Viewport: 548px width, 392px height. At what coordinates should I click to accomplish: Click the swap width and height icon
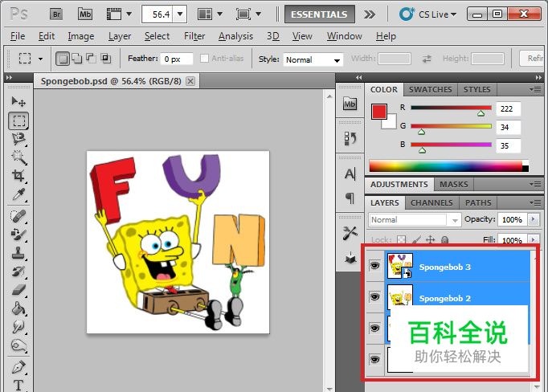coord(427,59)
